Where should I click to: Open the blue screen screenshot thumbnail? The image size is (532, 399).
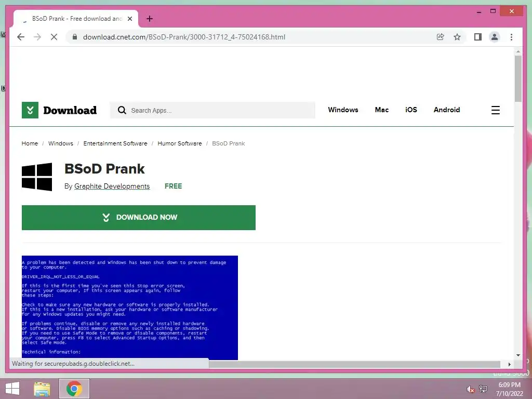pos(129,308)
